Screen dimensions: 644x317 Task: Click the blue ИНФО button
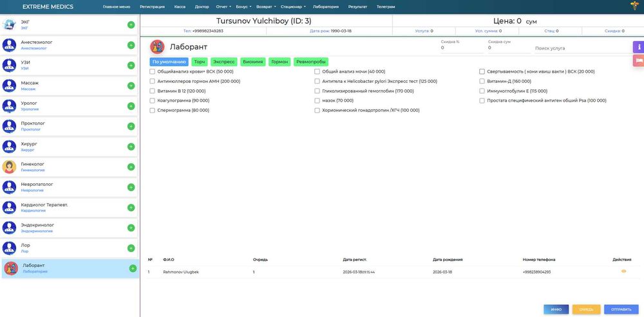point(556,309)
